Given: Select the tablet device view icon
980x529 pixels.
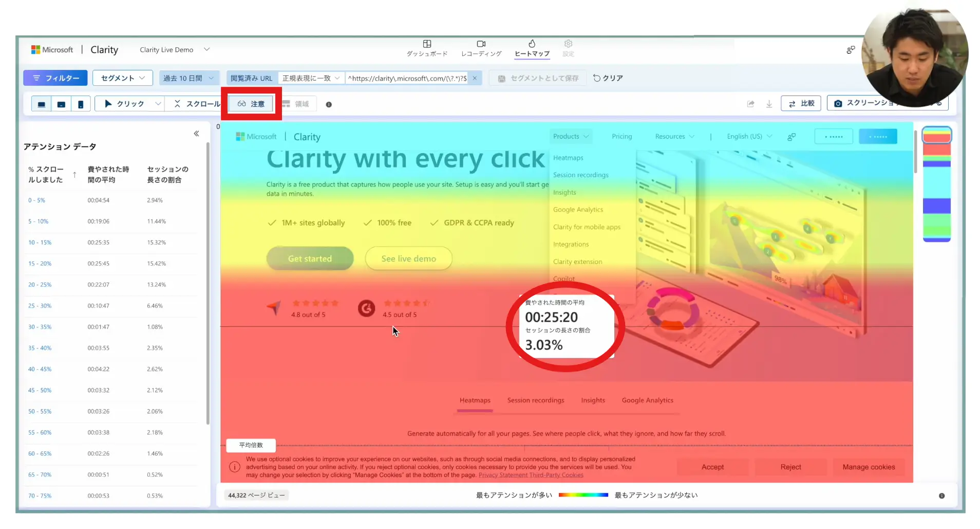Looking at the screenshot, I should coord(61,104).
